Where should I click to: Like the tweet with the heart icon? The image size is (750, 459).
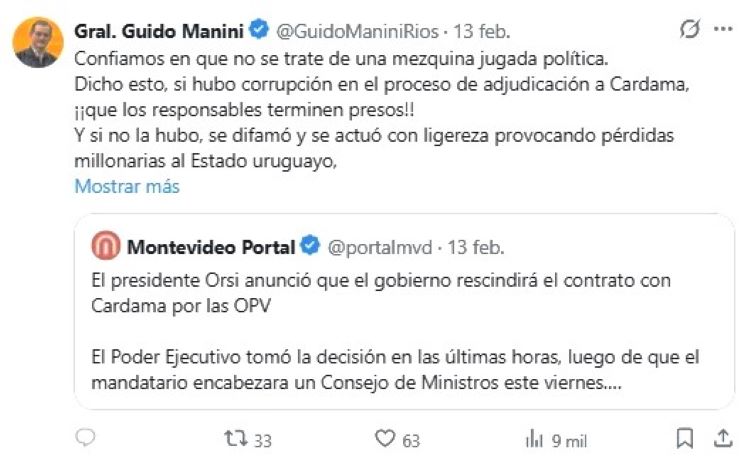coord(385,438)
